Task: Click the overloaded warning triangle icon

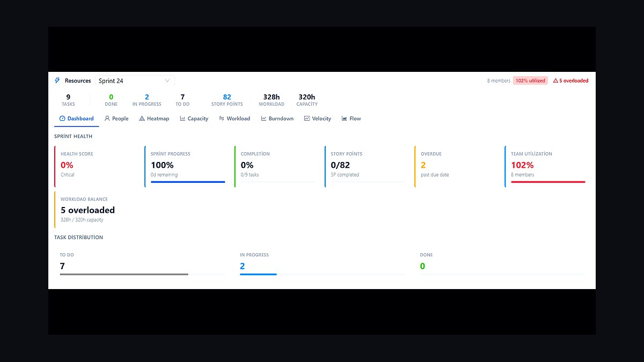Action: point(555,80)
